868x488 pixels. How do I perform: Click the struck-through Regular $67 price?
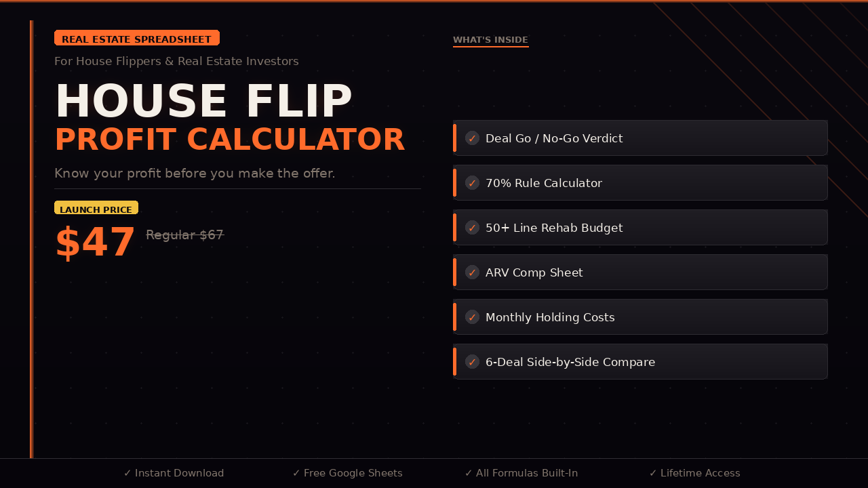(x=184, y=235)
